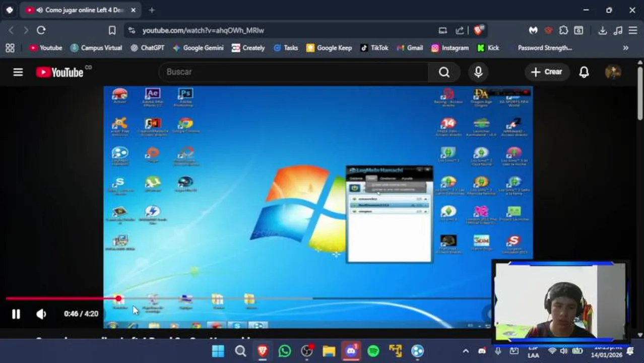Open the YouTube guide hamburger menu
The width and height of the screenshot is (644, 363).
(18, 72)
